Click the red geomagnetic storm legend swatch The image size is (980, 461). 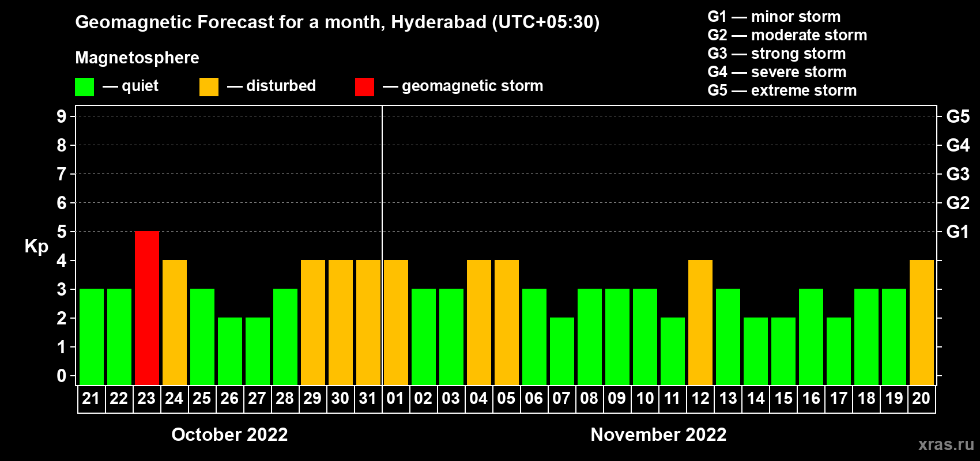(x=364, y=87)
